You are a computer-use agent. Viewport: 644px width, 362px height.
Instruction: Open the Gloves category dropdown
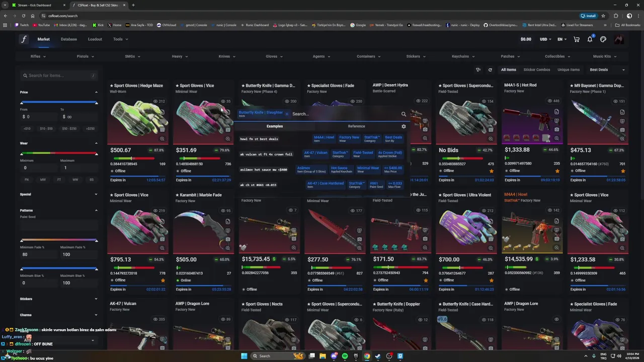click(x=274, y=56)
